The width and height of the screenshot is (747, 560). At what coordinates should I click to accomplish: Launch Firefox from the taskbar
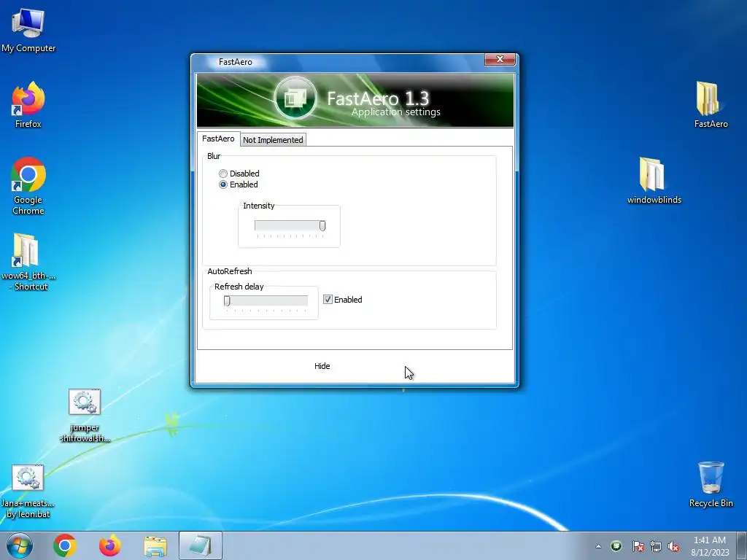(110, 545)
